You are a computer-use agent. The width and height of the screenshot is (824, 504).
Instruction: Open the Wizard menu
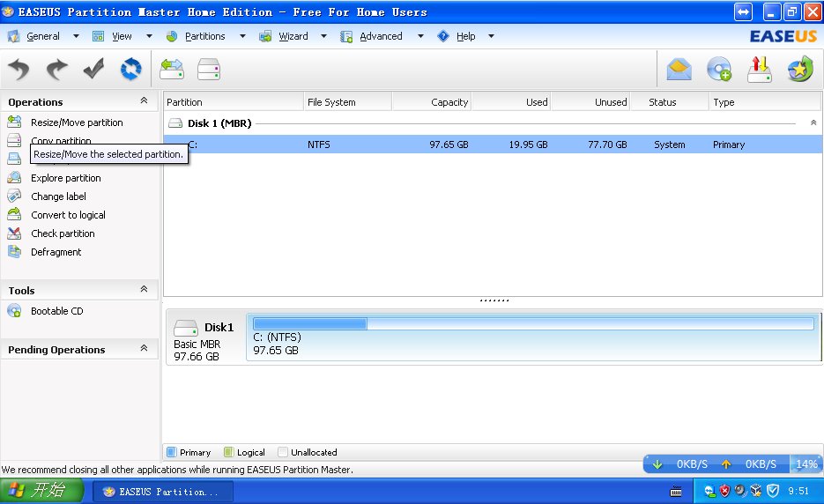[x=293, y=36]
